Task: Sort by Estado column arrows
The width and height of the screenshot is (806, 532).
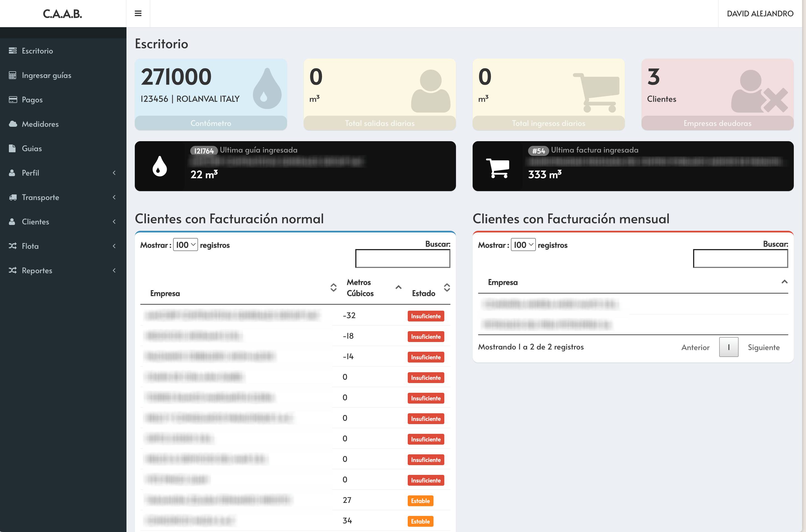Action: (x=447, y=288)
